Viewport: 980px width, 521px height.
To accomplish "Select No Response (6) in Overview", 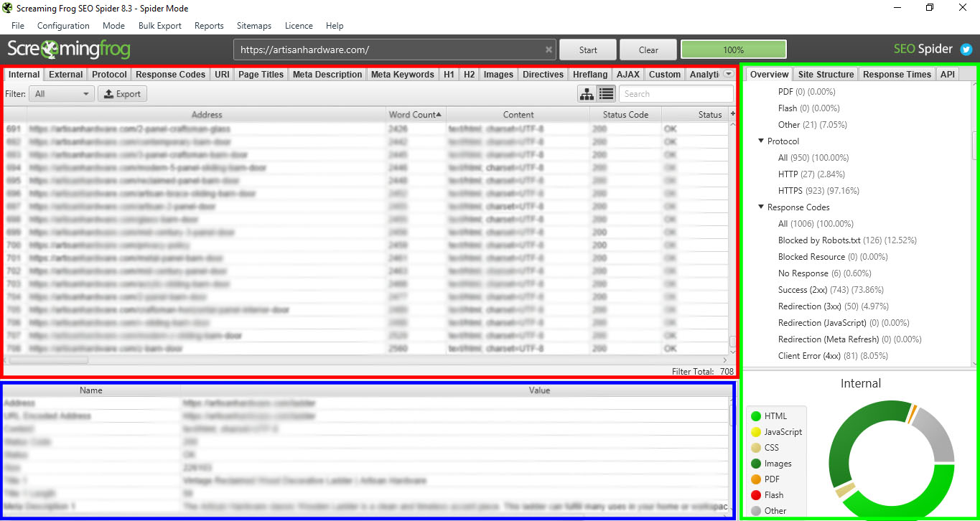I will click(x=825, y=273).
